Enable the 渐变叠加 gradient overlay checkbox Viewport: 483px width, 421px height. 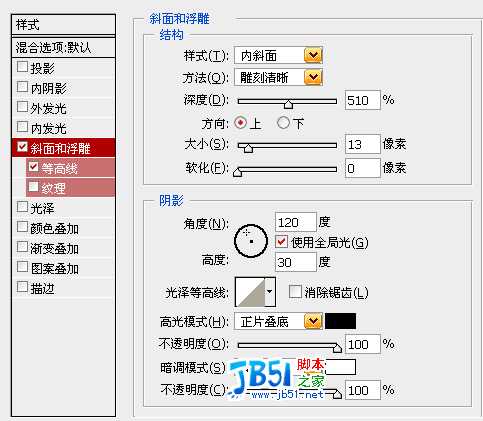tap(22, 247)
